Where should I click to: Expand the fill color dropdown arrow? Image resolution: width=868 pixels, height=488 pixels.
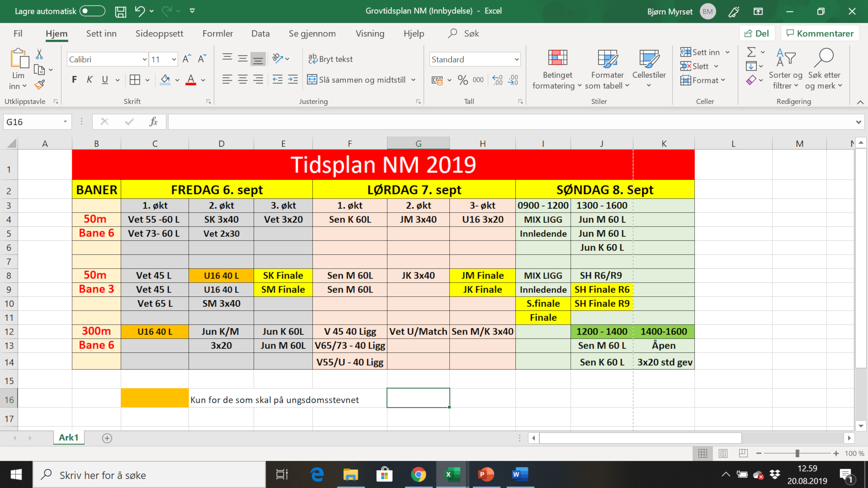[x=177, y=80]
